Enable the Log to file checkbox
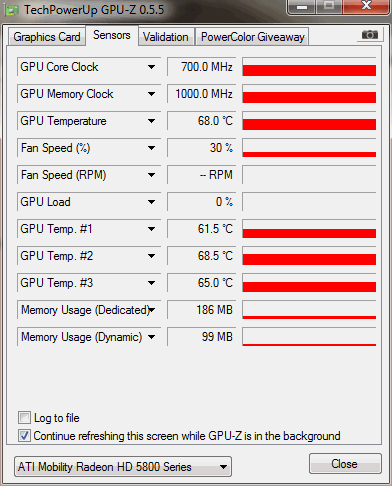The height and width of the screenshot is (486, 392). pos(24,418)
